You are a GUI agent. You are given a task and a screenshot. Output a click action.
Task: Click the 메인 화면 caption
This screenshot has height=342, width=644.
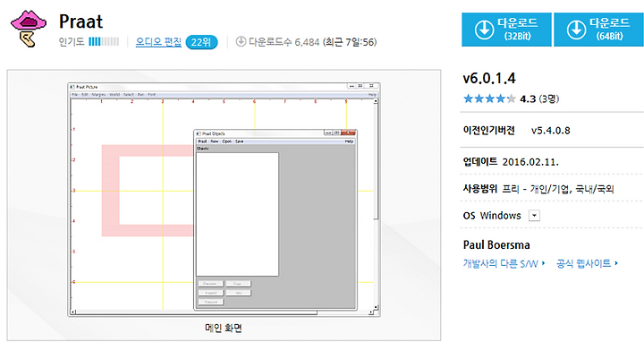[224, 328]
